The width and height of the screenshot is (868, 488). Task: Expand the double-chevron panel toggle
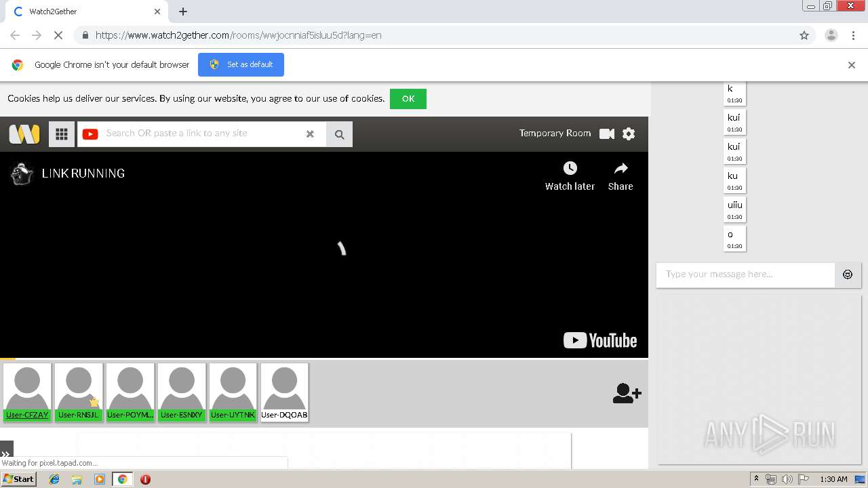[x=6, y=454]
